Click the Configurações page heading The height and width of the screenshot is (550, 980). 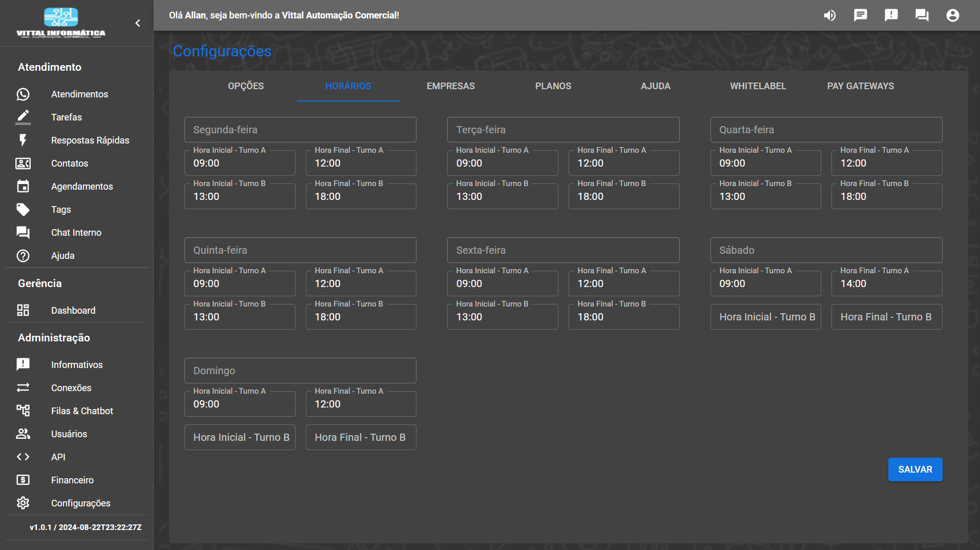(x=222, y=51)
